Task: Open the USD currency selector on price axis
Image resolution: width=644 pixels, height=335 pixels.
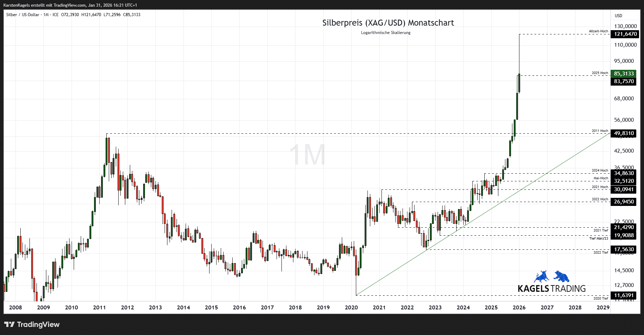Action: [618, 16]
